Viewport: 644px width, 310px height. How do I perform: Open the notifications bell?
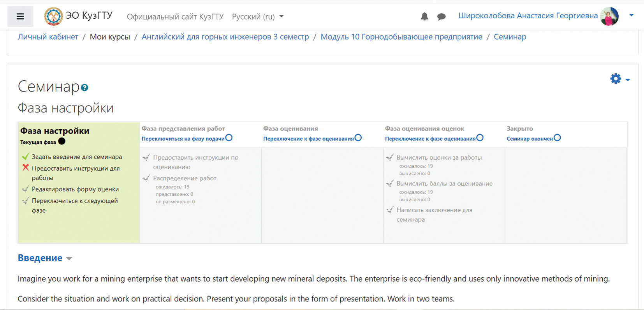424,16
